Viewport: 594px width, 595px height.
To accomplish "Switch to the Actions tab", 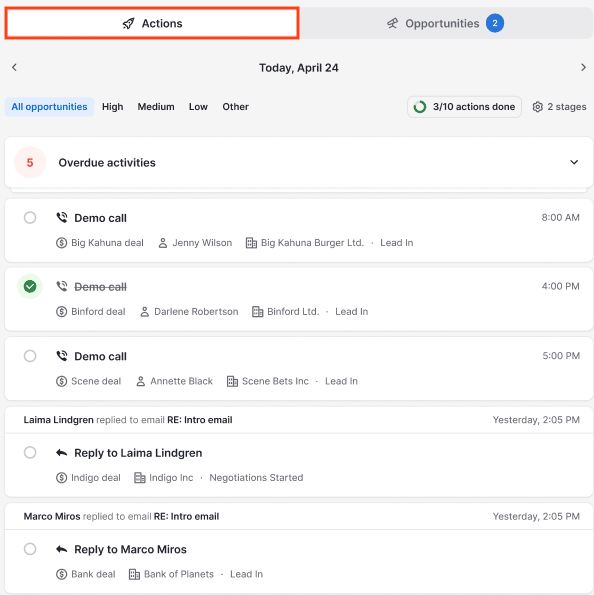I will coord(152,23).
